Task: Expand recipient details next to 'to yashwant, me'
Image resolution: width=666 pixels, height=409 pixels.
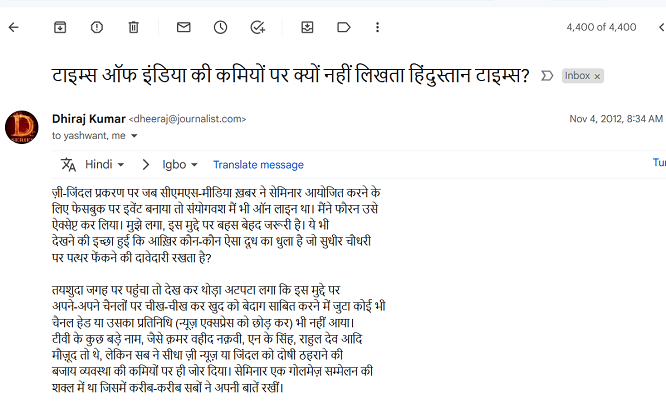Action: 134,136
